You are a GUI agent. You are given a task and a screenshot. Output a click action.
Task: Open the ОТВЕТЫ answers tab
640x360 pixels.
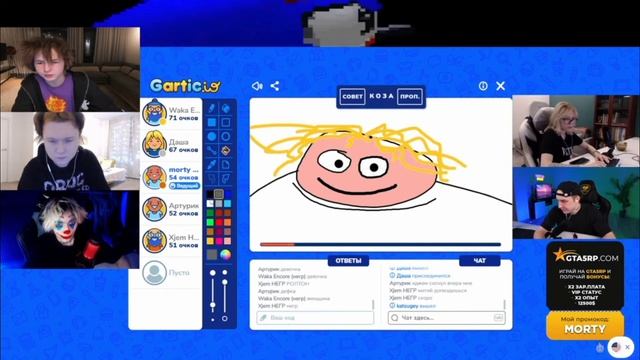348,260
